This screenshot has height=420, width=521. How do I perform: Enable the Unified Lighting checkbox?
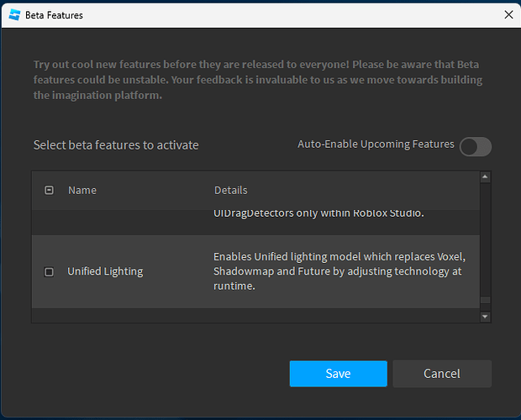(x=49, y=272)
